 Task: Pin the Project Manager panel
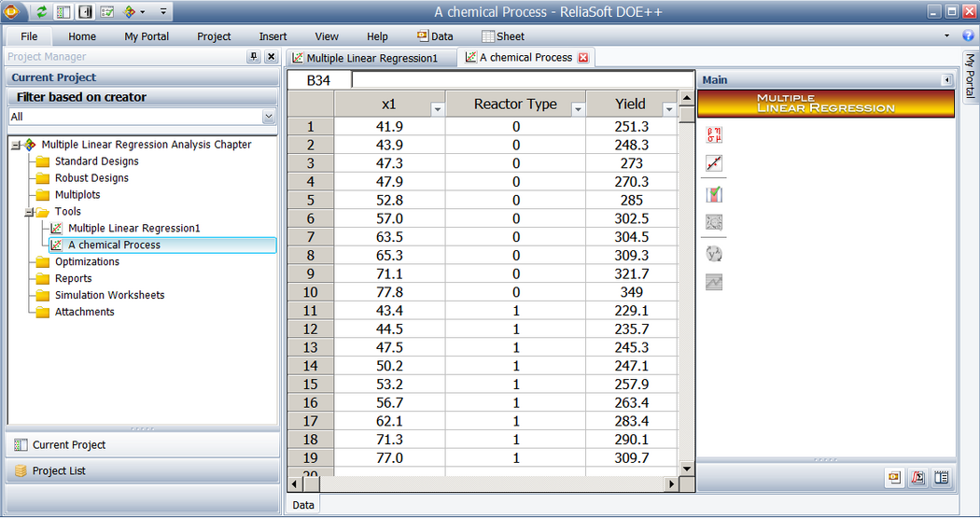tap(254, 57)
